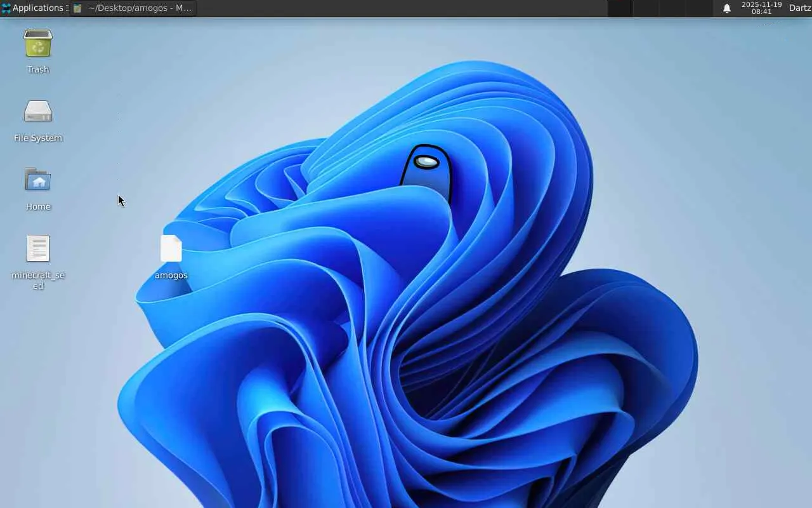
Task: Open the Dartz user menu
Action: pos(800,8)
